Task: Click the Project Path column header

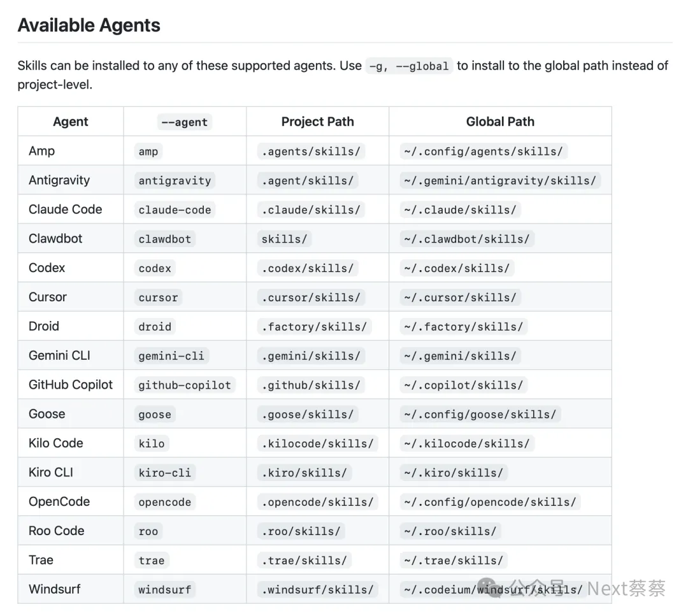Action: [317, 122]
